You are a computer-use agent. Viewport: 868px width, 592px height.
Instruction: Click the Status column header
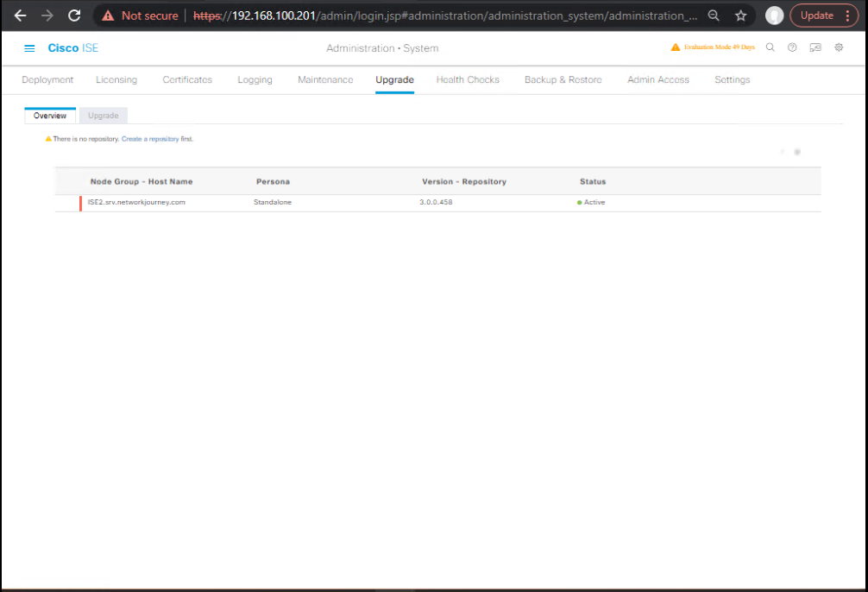point(593,181)
